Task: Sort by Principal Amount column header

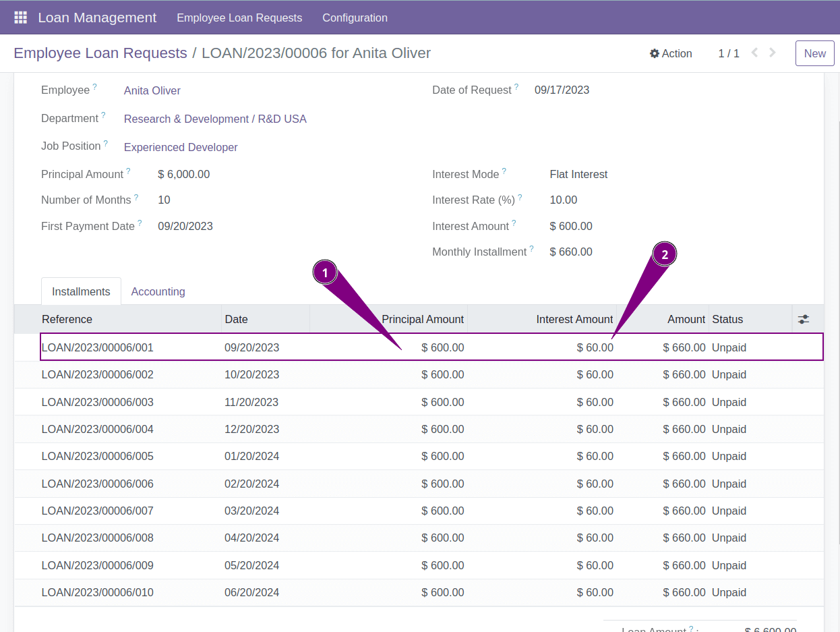Action: click(x=422, y=319)
